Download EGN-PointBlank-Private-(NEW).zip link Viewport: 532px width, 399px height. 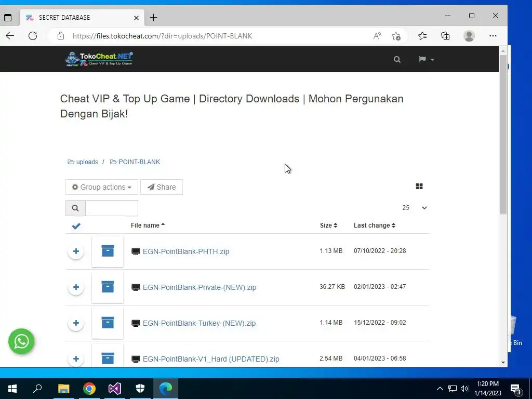coord(199,287)
